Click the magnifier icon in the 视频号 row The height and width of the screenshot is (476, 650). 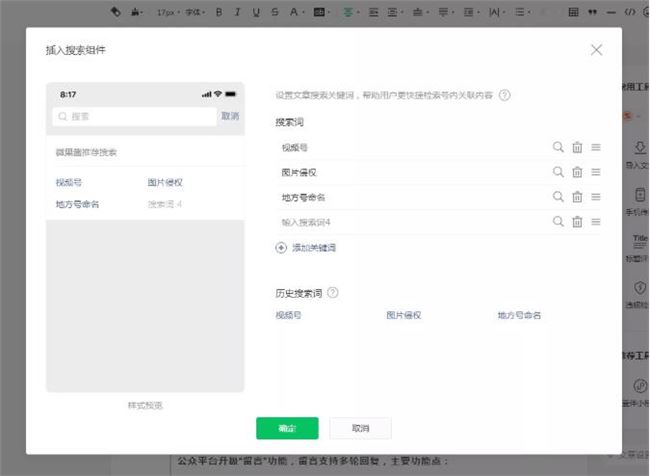tap(558, 147)
